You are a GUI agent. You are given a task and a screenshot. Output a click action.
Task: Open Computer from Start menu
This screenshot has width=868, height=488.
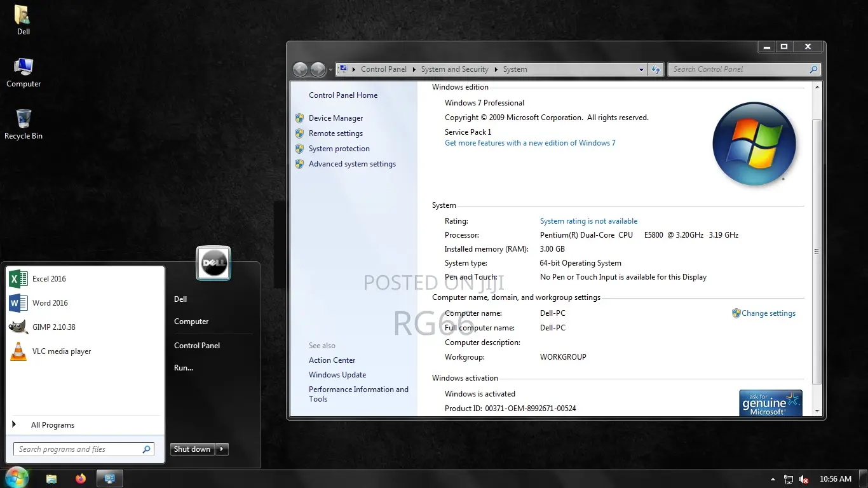coord(191,322)
